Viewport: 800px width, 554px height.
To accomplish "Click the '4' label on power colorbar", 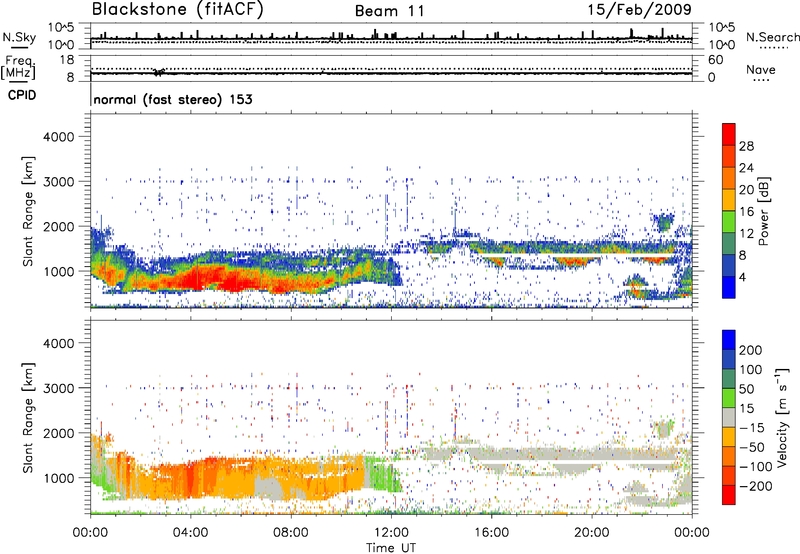I will [x=742, y=277].
